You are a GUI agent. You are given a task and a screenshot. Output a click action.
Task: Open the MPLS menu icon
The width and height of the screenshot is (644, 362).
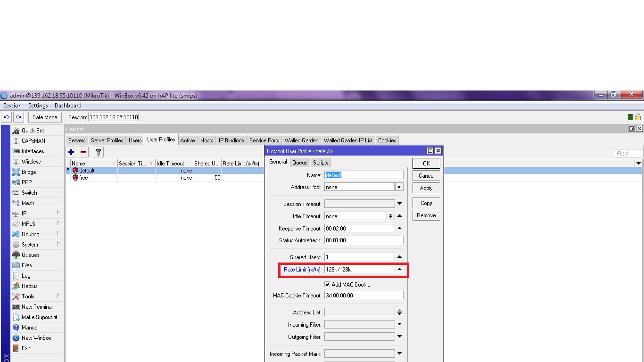coord(16,224)
